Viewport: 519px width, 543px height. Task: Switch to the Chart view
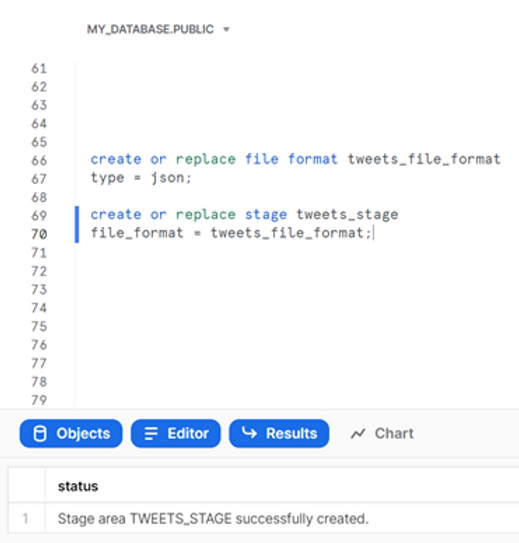(x=382, y=433)
